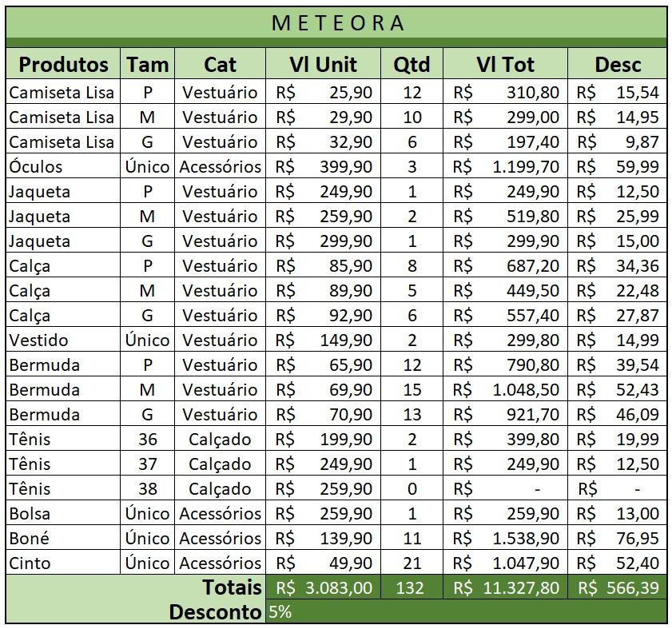Select the R$ 3.083,00 unit total cell
Viewport: 672px width, 629px height.
click(x=323, y=587)
